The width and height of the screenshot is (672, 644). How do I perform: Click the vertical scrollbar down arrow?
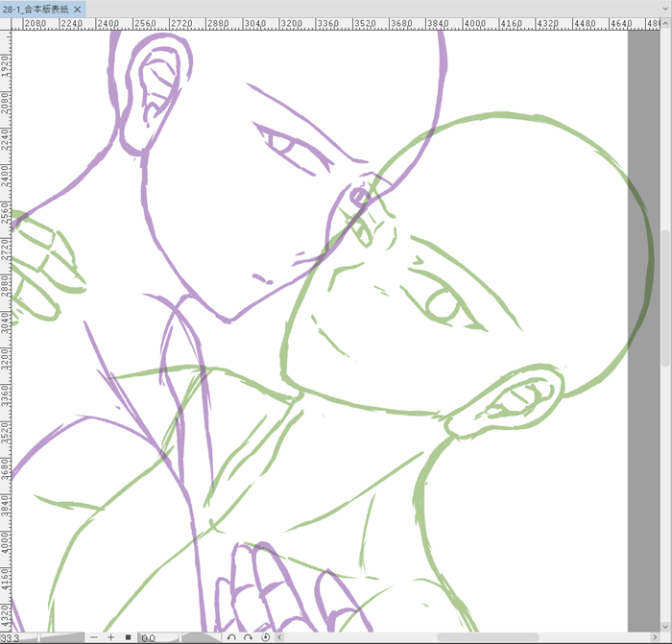pos(665,627)
